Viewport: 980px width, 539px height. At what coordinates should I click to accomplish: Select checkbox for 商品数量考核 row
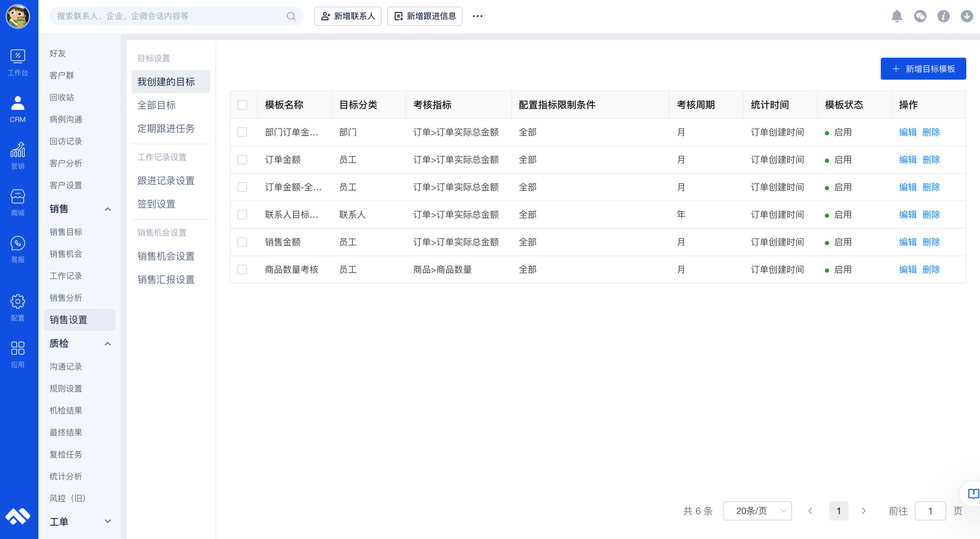pos(242,269)
